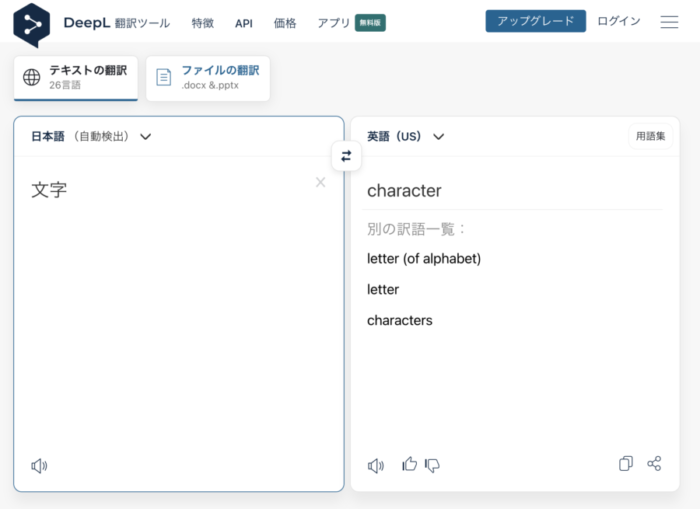700x509 pixels.
Task: Click the DeepL hexagon logo
Action: pyautogui.click(x=31, y=25)
